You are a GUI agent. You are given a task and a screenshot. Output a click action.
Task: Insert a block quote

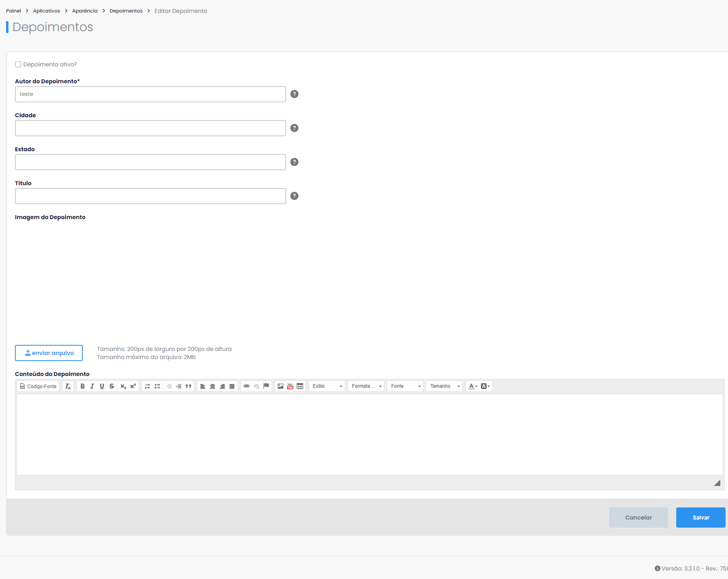click(x=188, y=386)
